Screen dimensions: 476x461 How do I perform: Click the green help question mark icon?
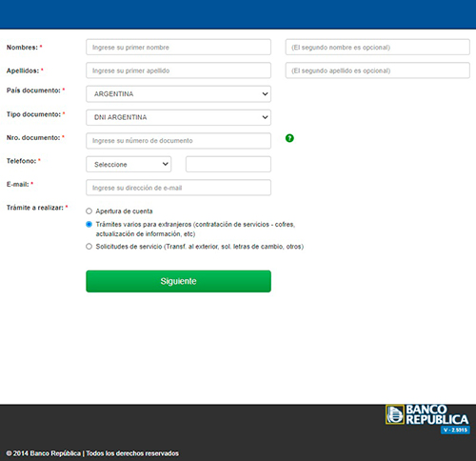point(289,138)
